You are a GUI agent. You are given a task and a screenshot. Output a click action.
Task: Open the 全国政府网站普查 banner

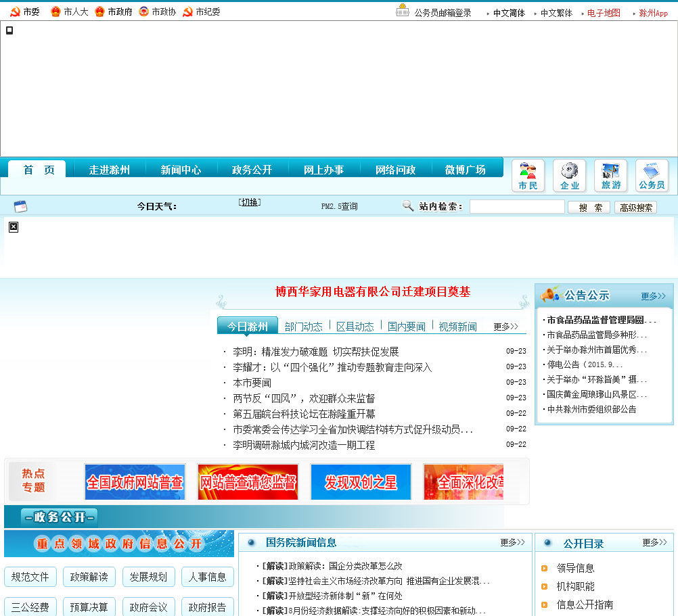click(135, 482)
